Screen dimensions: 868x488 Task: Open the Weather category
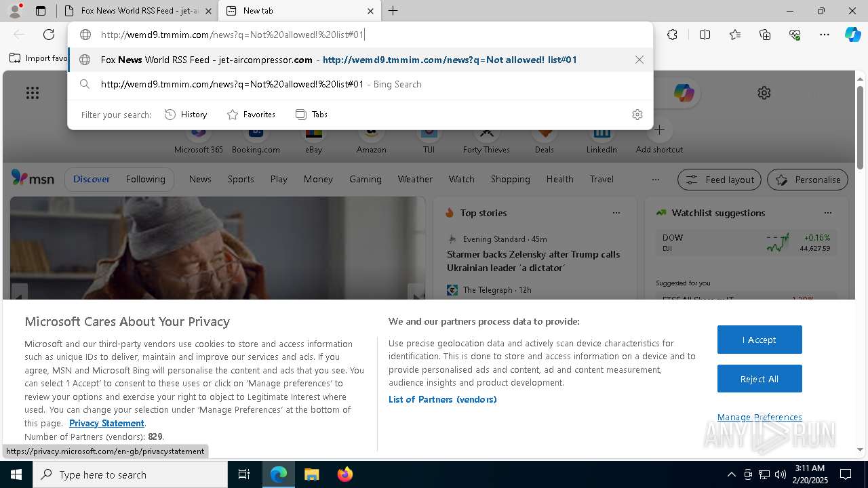(415, 179)
